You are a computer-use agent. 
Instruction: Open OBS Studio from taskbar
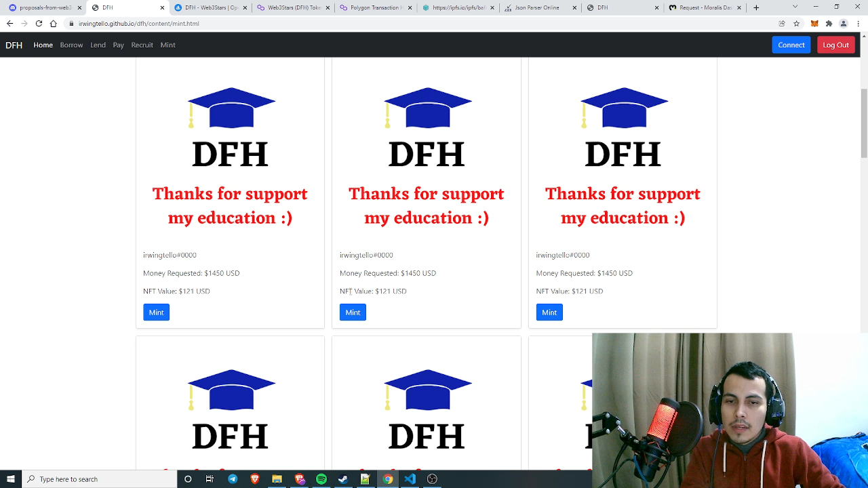pyautogui.click(x=432, y=479)
